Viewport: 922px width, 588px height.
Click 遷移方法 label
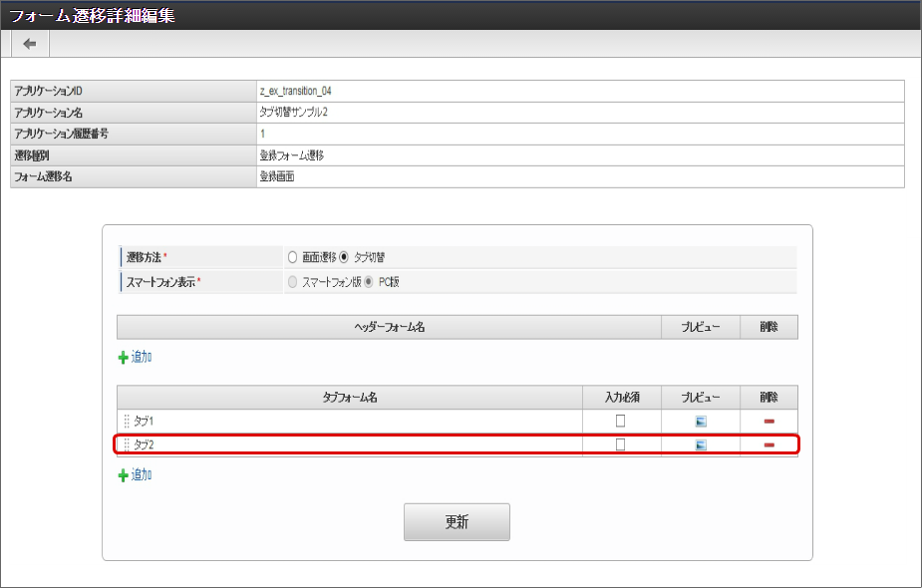145,257
